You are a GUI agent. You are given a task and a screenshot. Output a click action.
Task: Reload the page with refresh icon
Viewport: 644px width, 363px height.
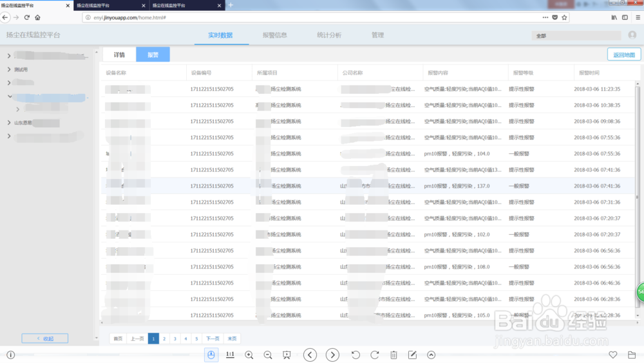point(26,17)
